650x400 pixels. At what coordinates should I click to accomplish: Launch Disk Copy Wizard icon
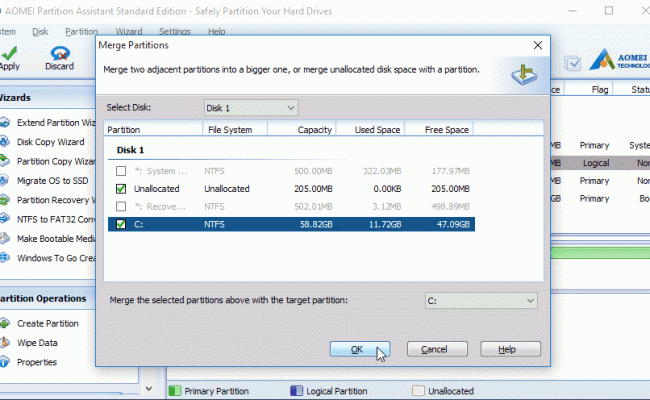click(5, 142)
